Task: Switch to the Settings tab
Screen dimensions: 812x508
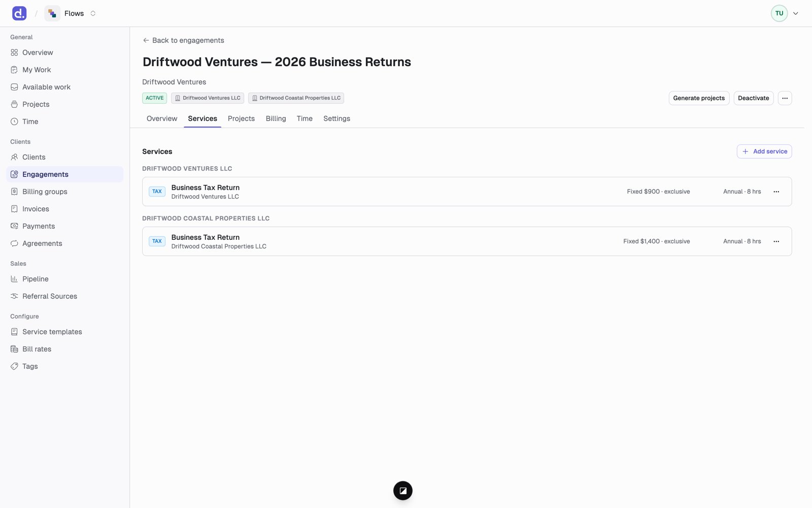Action: [336, 118]
